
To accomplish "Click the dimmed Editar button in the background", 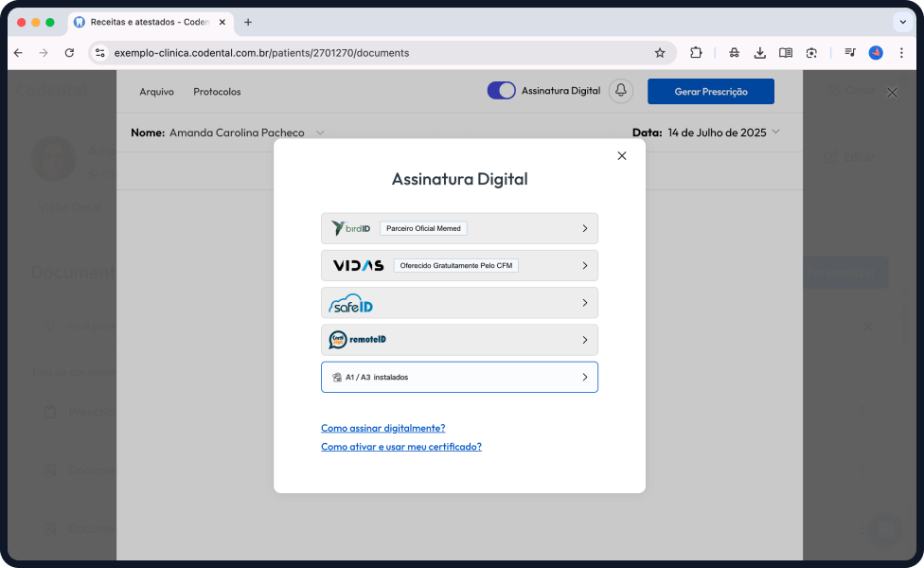I will pos(850,157).
